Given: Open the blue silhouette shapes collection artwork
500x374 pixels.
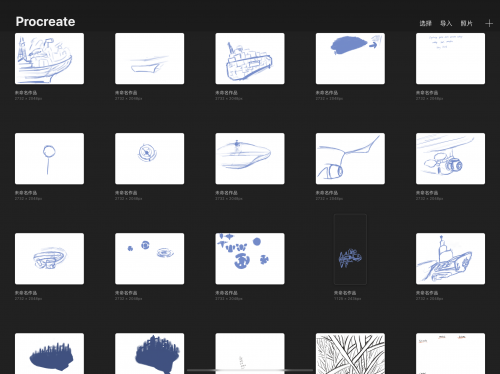Looking at the screenshot, I should pyautogui.click(x=250, y=259).
